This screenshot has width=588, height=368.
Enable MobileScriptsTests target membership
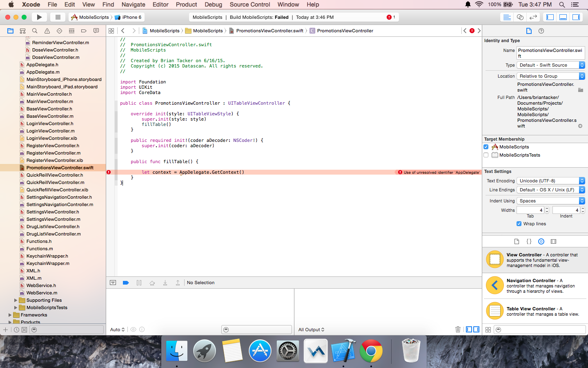click(x=486, y=155)
